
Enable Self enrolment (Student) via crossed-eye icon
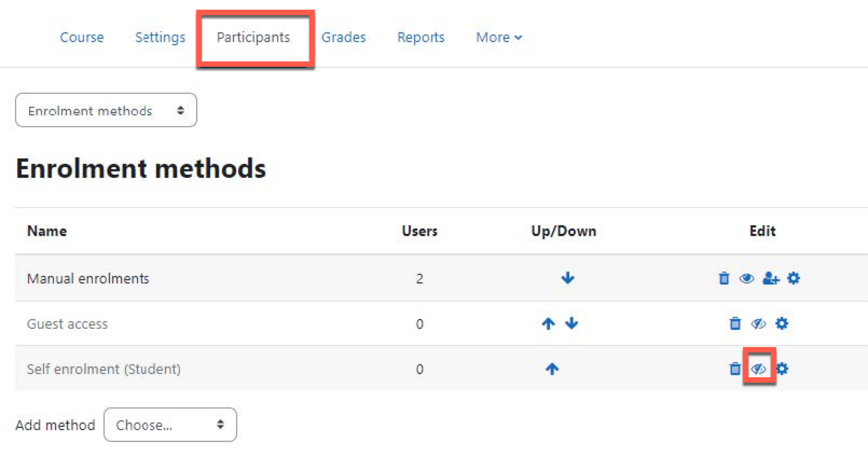pos(759,369)
